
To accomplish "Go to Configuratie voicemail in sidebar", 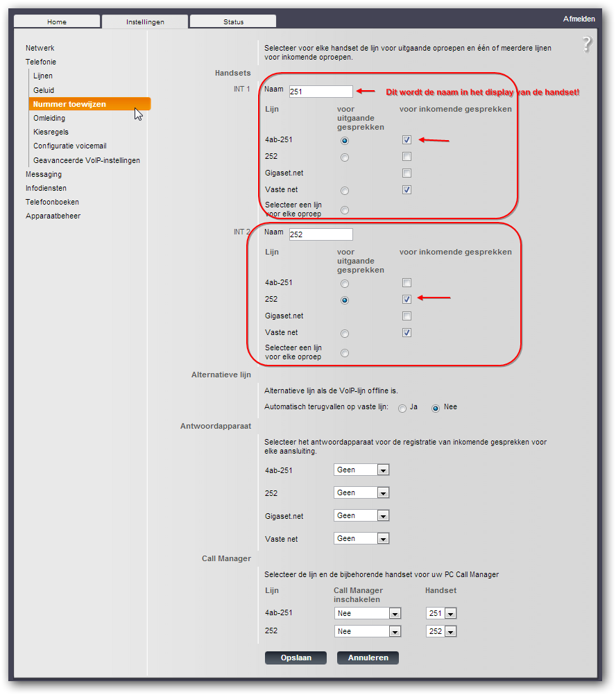I will [70, 146].
